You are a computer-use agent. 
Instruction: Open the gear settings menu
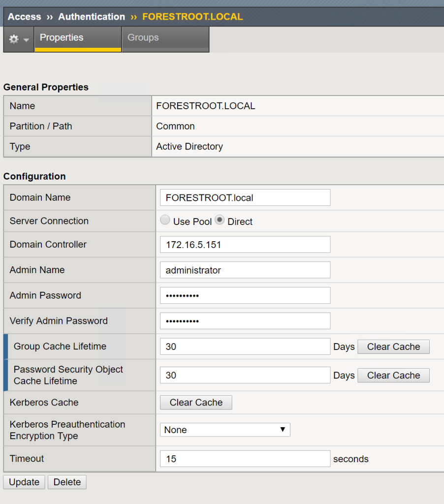(x=19, y=39)
